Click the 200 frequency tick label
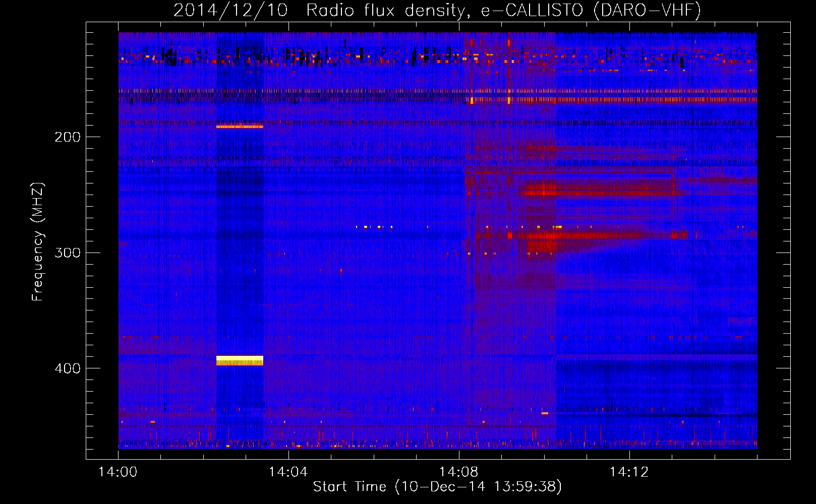This screenshot has width=816, height=504. pyautogui.click(x=68, y=137)
